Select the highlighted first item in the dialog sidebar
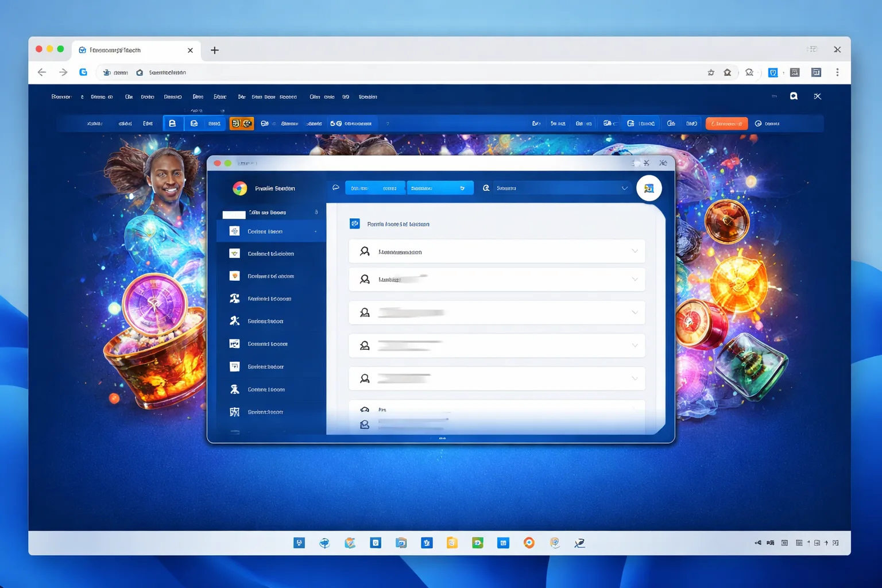Screen dimensions: 882x588 (x=271, y=231)
